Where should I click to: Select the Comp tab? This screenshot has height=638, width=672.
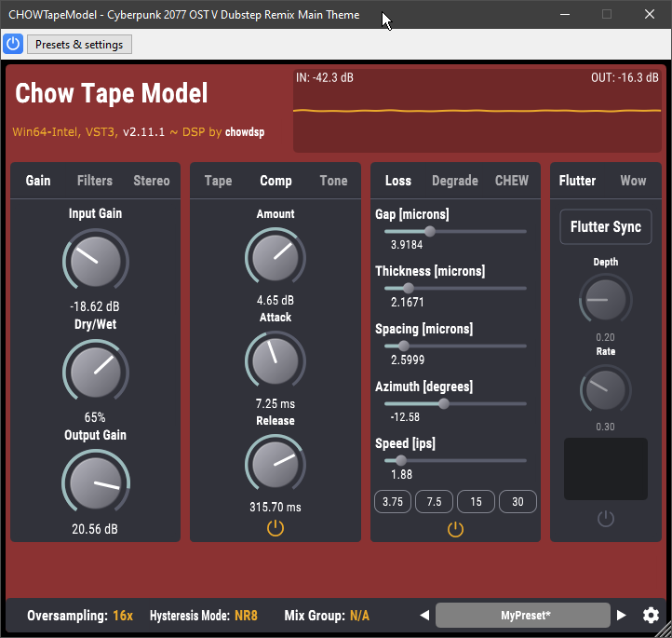point(276,181)
